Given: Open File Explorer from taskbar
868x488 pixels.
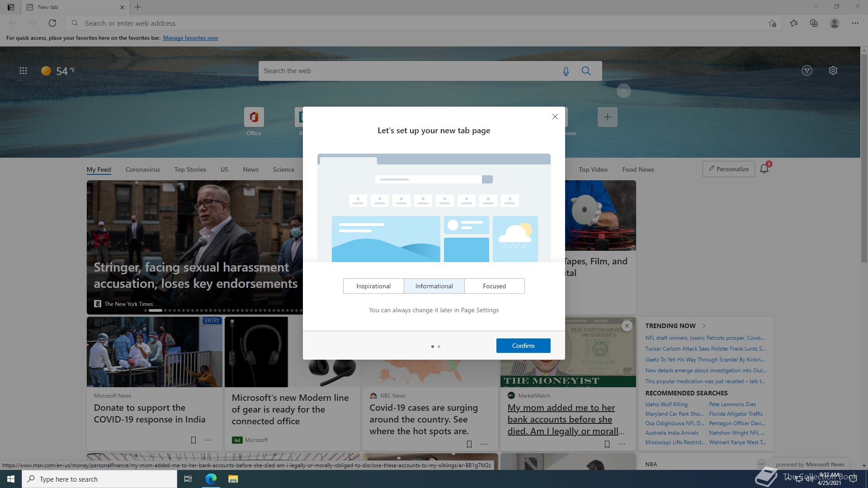Looking at the screenshot, I should [x=233, y=479].
